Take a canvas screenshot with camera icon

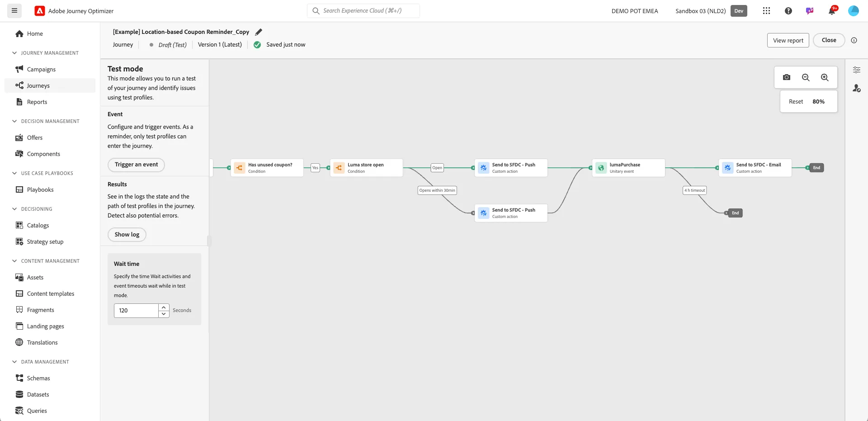[x=787, y=77]
